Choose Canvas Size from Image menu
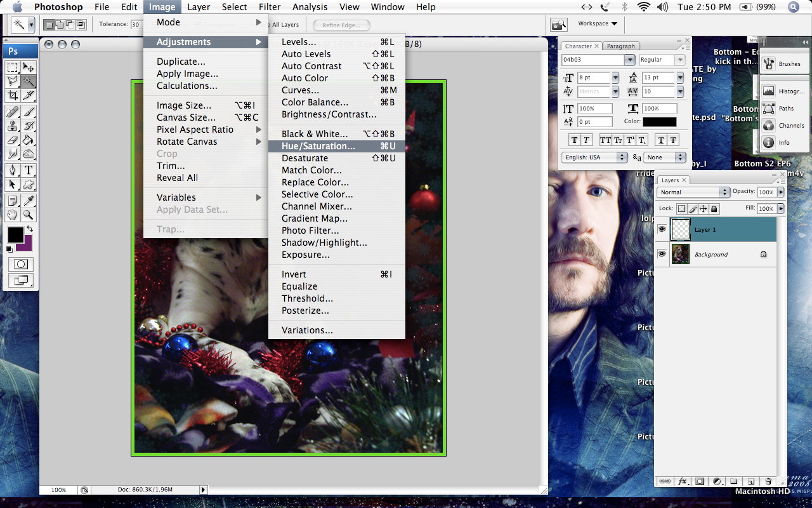 [206, 117]
